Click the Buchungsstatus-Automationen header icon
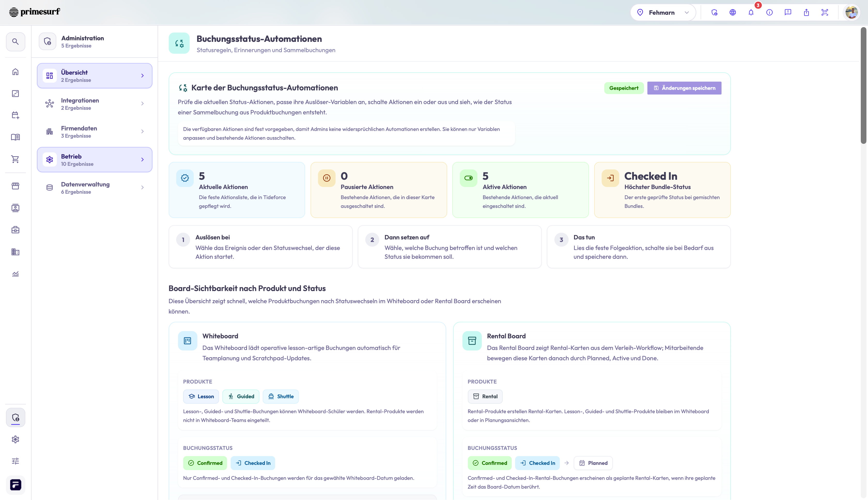This screenshot has height=500, width=868. [x=179, y=43]
